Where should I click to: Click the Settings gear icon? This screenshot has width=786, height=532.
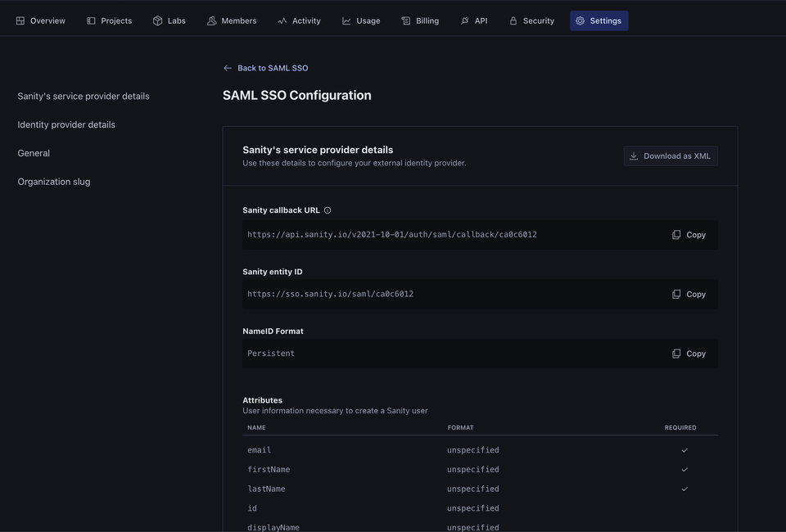point(580,20)
